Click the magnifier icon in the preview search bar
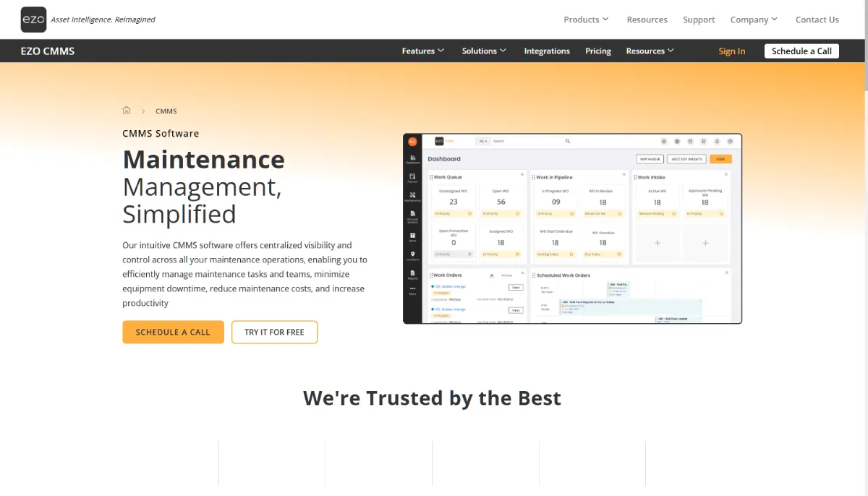Image resolution: width=868 pixels, height=496 pixels. click(x=568, y=141)
